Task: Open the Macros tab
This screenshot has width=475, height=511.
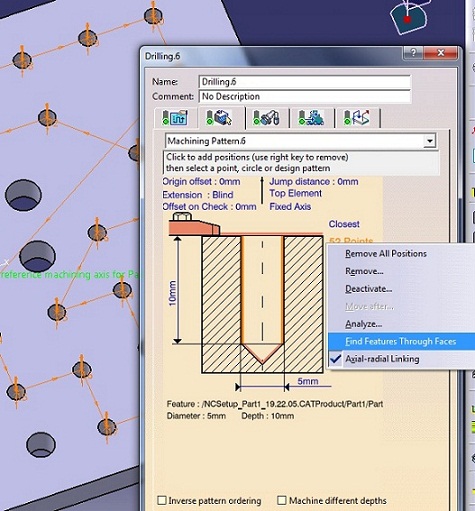Action: [357, 118]
